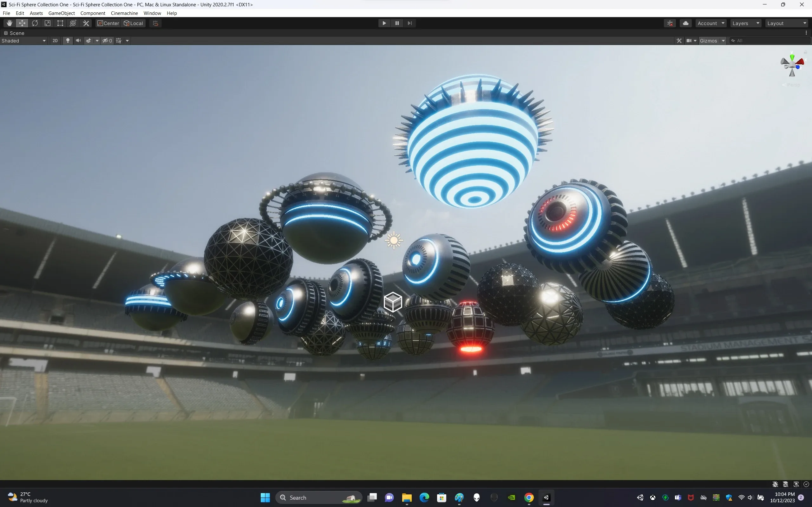Mute scene audio toggle
Image resolution: width=812 pixels, height=507 pixels.
pyautogui.click(x=78, y=41)
